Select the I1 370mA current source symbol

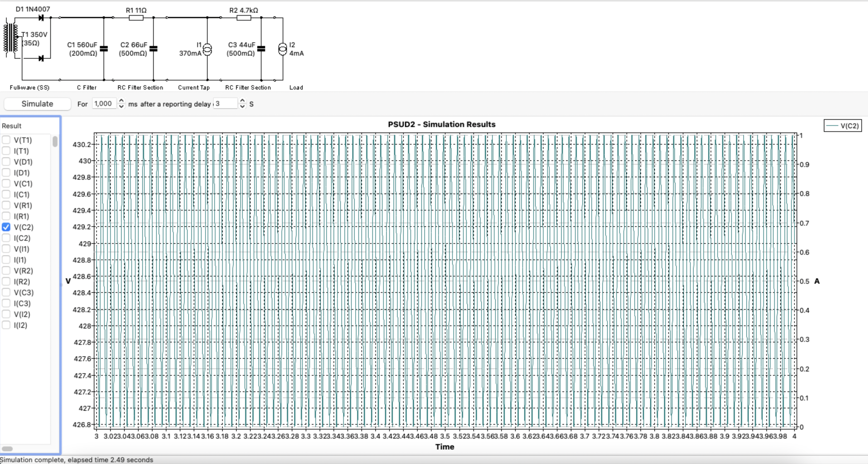[207, 49]
